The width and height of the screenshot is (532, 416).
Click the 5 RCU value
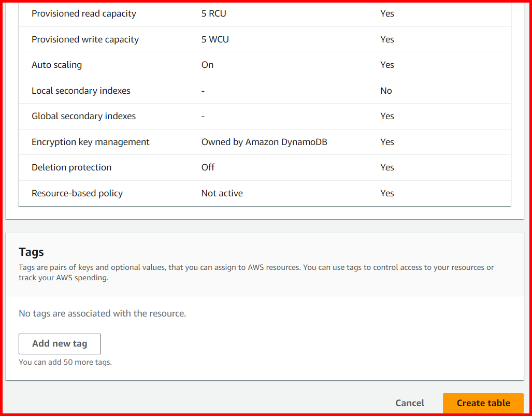[213, 13]
